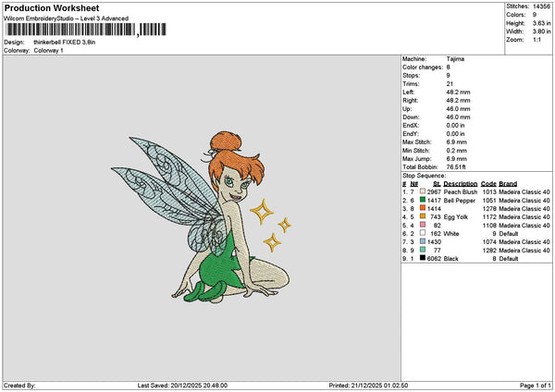Screen dimensions: 555x392
Task: Click the Egg Yolk color swatch
Action: point(423,216)
